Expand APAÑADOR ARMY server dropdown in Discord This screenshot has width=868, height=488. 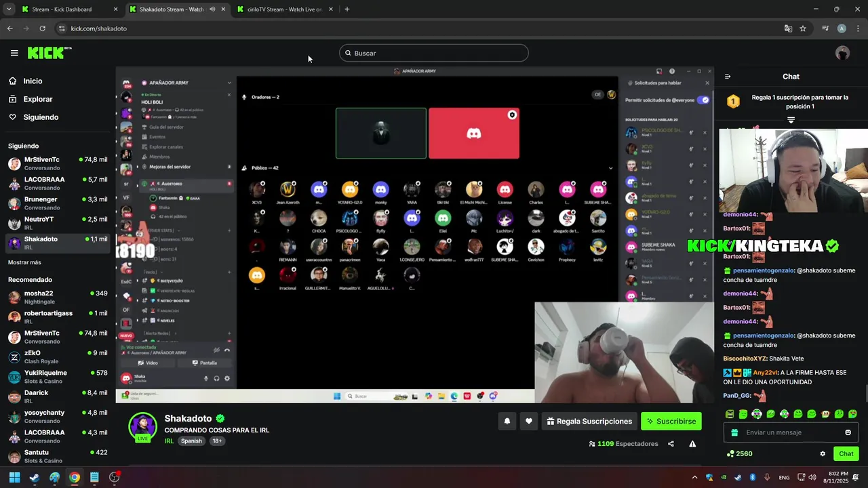[x=229, y=83]
